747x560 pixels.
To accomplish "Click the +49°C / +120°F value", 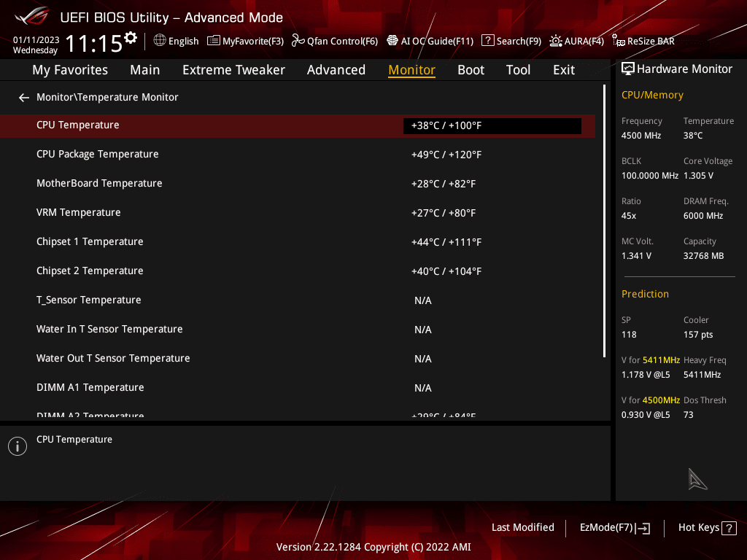I will pos(446,155).
